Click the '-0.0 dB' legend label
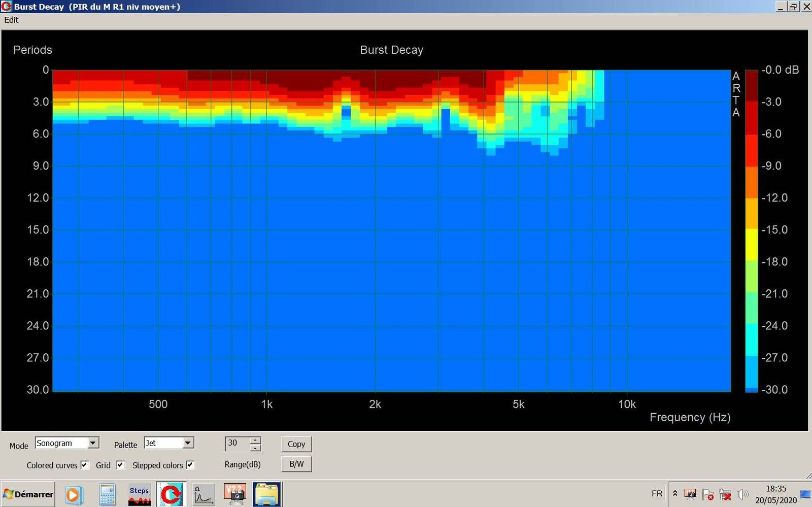This screenshot has width=812, height=507. [780, 70]
